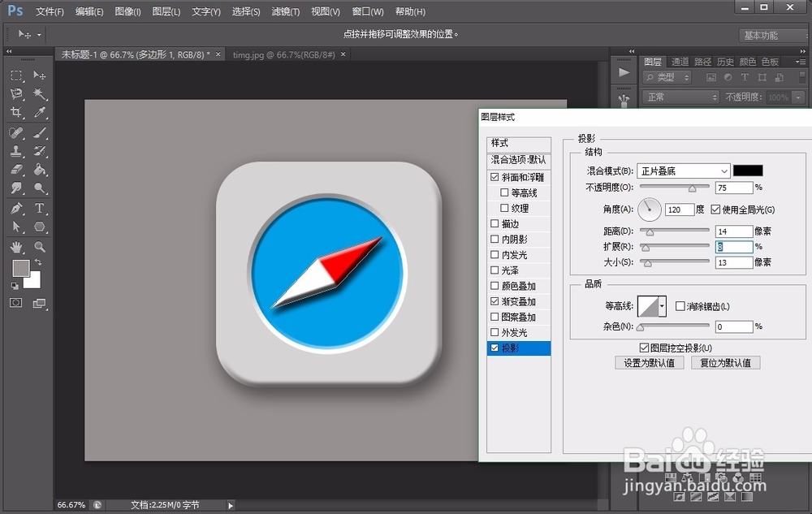Open the 文件(F) menu
The image size is (812, 514).
pyautogui.click(x=50, y=11)
